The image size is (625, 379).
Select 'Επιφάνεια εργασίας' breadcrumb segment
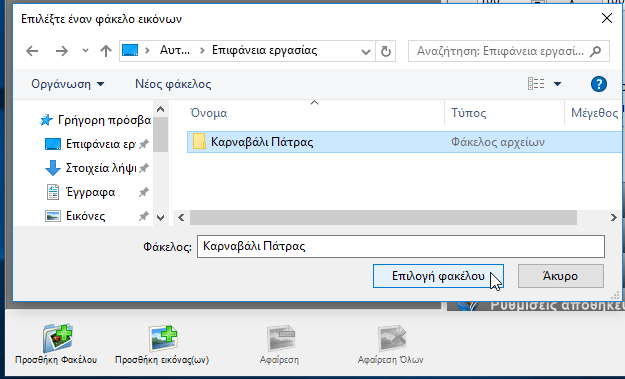264,50
